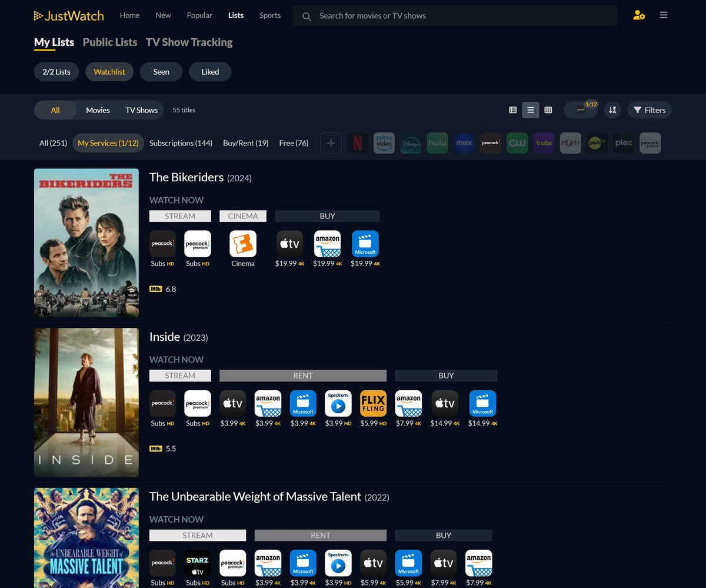706x588 pixels.
Task: Buy The Bikeriders on Apple TV
Action: pyautogui.click(x=290, y=244)
